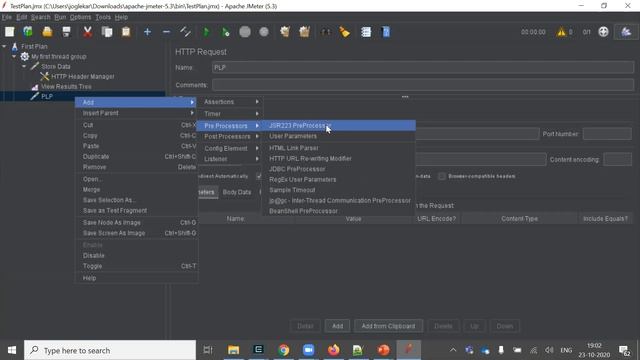Click the icon at toolbar far right
640x360 pixels.
tap(626, 32)
